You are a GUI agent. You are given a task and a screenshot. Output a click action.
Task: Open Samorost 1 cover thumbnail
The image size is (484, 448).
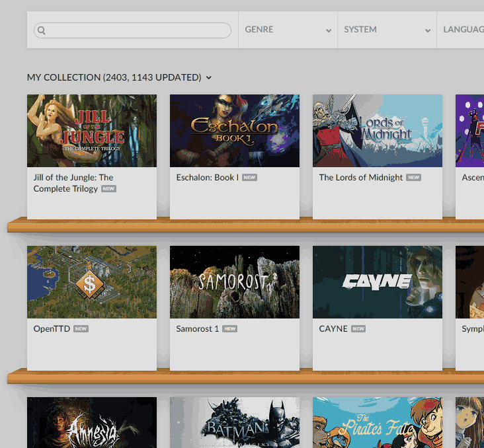click(x=235, y=282)
